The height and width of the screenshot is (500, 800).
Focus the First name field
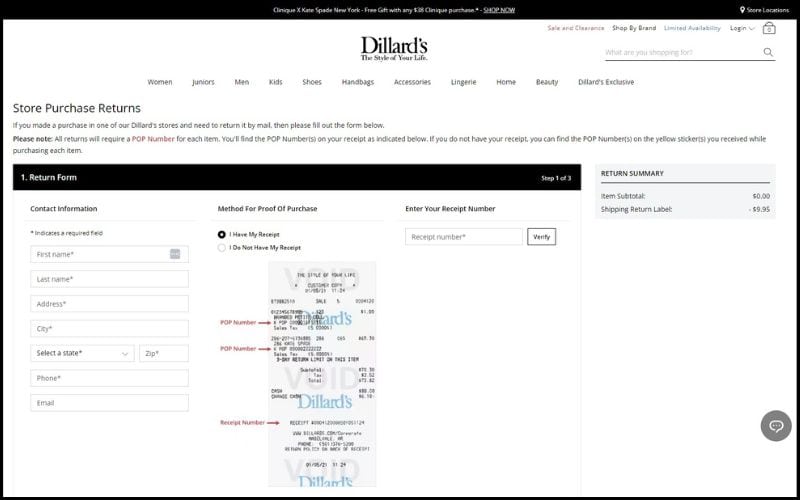coord(109,254)
